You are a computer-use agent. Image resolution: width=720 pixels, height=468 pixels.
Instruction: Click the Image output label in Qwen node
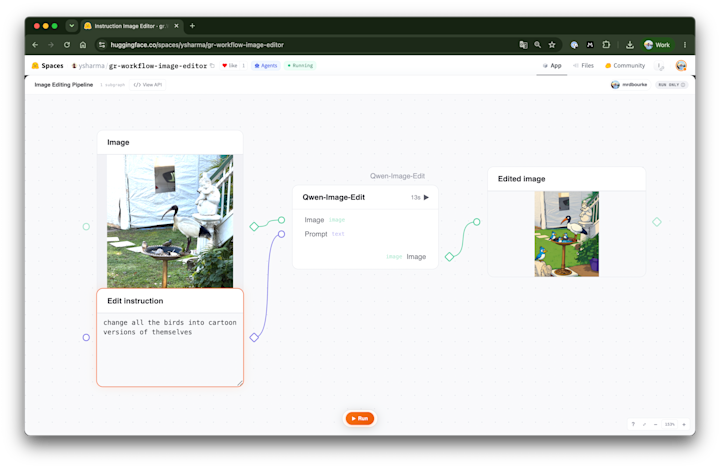coord(416,257)
